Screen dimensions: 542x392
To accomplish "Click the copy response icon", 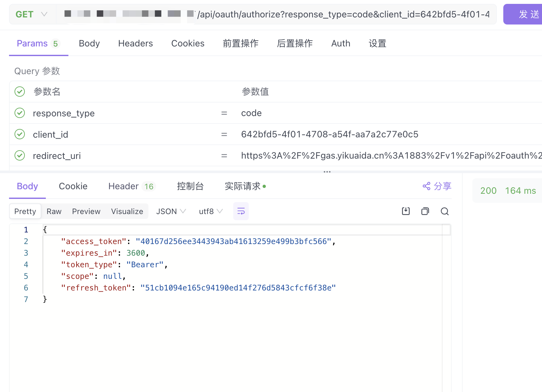I will 425,211.
